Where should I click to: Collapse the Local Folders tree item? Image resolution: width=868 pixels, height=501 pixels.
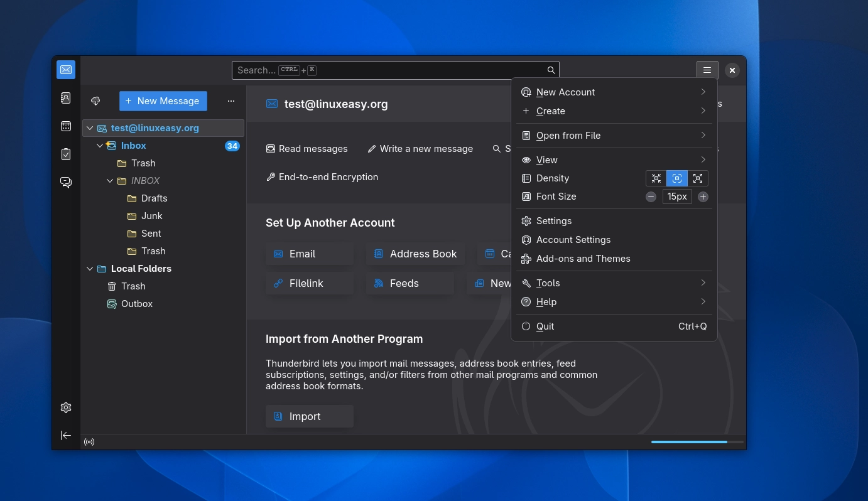pyautogui.click(x=90, y=269)
